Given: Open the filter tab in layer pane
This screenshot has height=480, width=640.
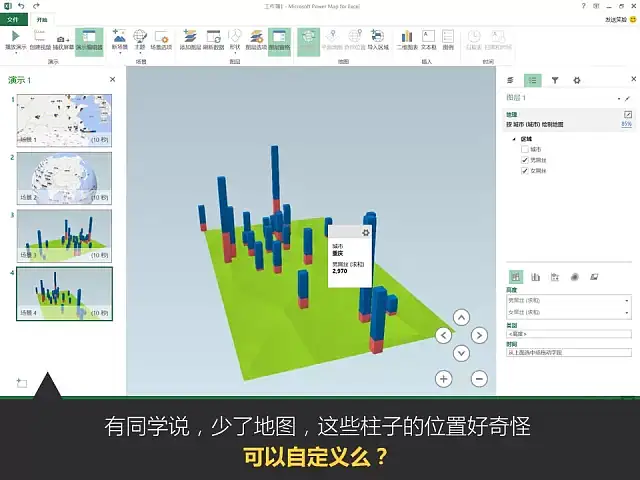Looking at the screenshot, I should point(555,80).
